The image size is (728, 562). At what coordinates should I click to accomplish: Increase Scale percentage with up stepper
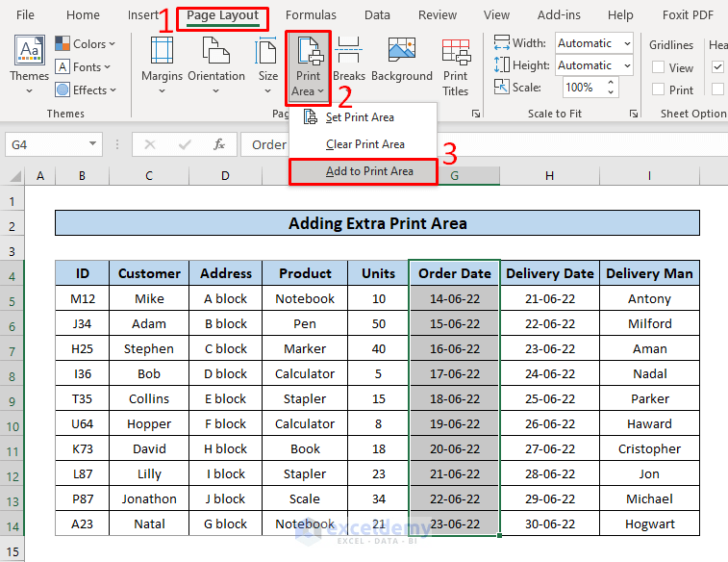611,82
